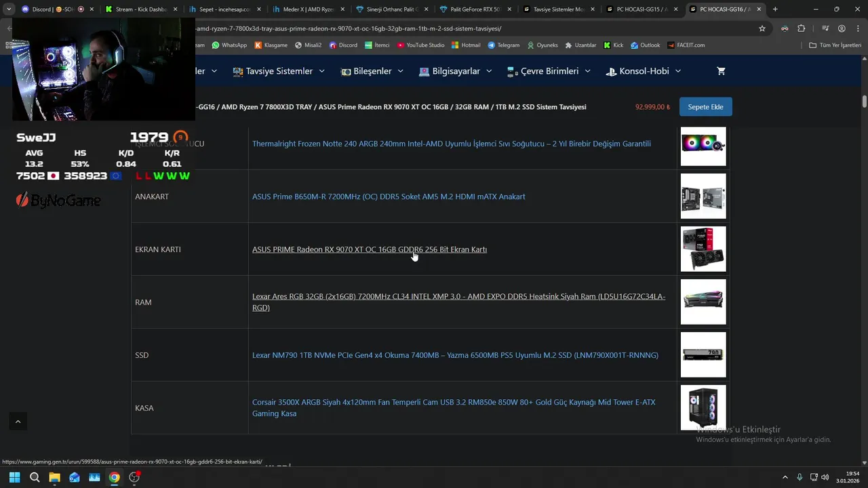This screenshot has width=868, height=488.
Task: Open the Outlook bookmark
Action: pos(645,45)
